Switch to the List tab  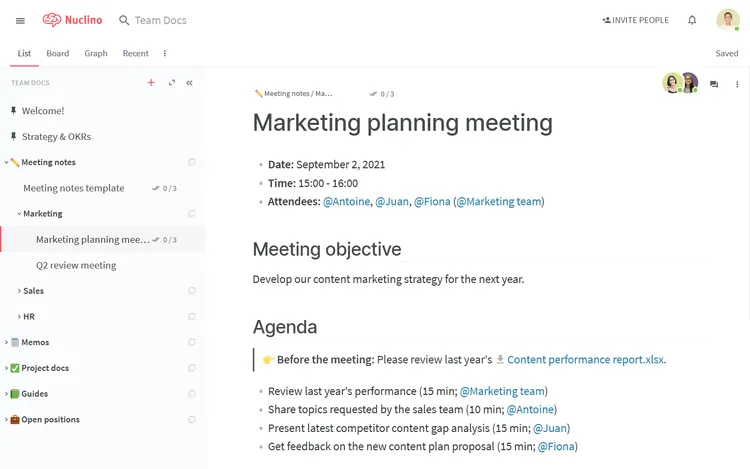(x=24, y=54)
